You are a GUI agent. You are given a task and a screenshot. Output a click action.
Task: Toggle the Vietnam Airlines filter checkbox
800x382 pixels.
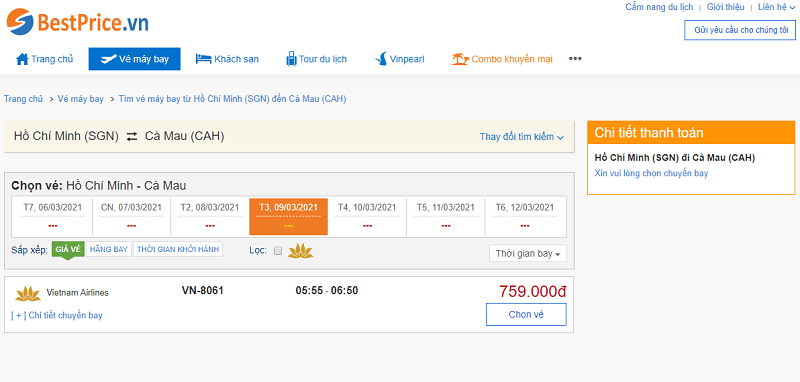(278, 250)
